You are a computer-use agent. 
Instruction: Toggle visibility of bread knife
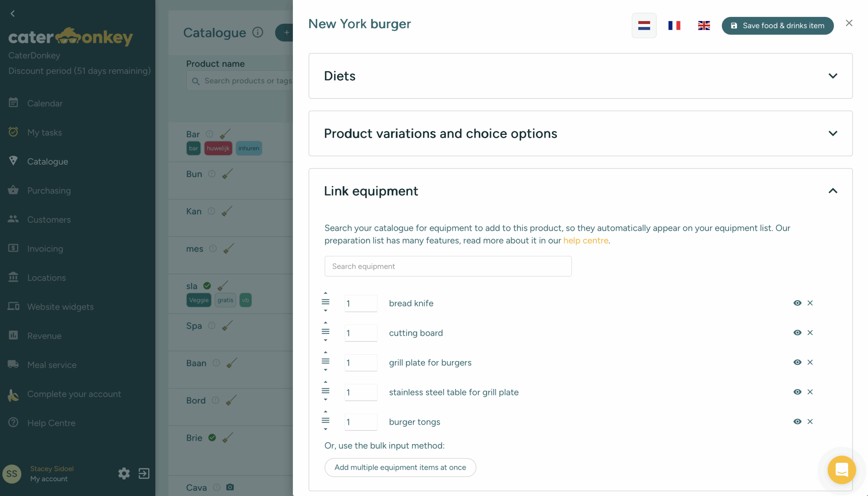point(797,303)
